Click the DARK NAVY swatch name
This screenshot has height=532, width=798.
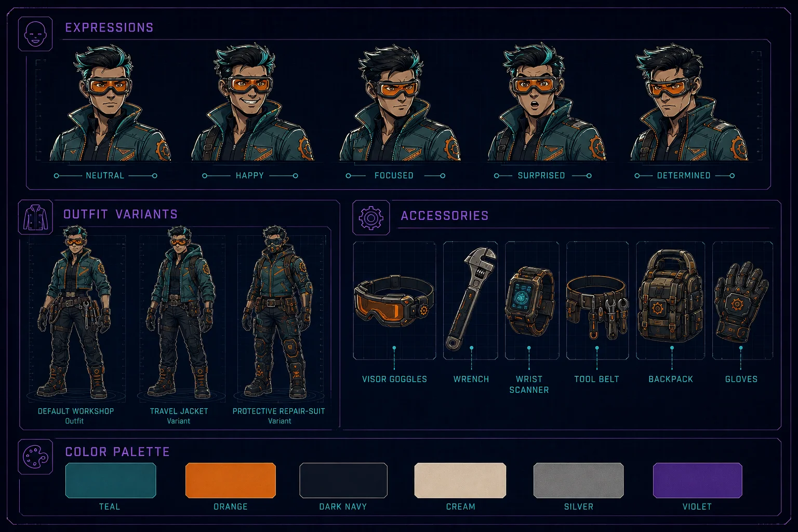pos(343,507)
